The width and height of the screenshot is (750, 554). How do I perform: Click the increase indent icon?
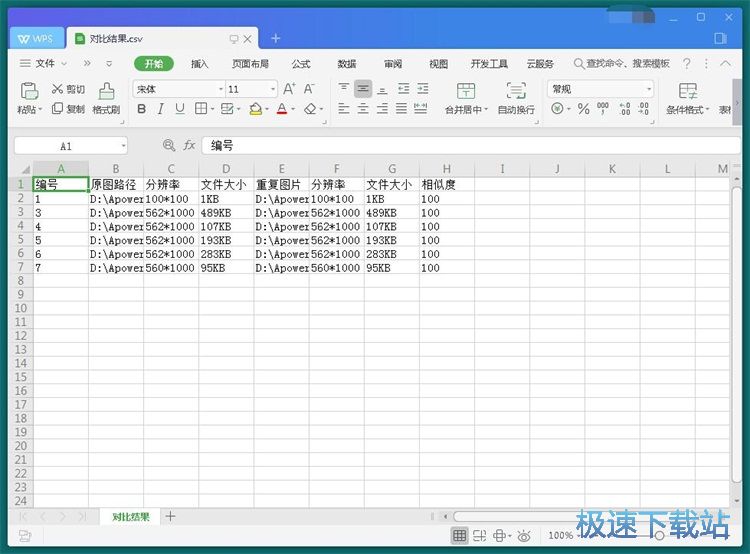point(423,89)
